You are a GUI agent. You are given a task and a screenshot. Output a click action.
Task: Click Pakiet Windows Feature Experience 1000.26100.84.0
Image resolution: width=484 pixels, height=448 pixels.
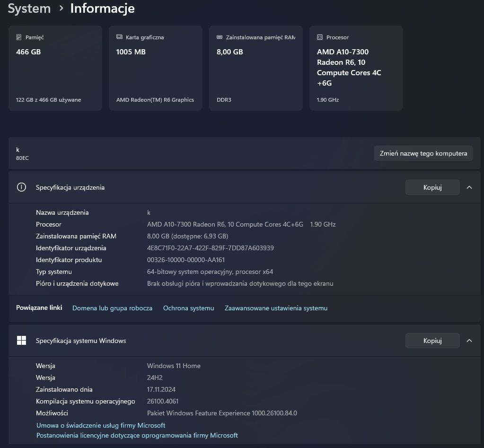(x=222, y=413)
